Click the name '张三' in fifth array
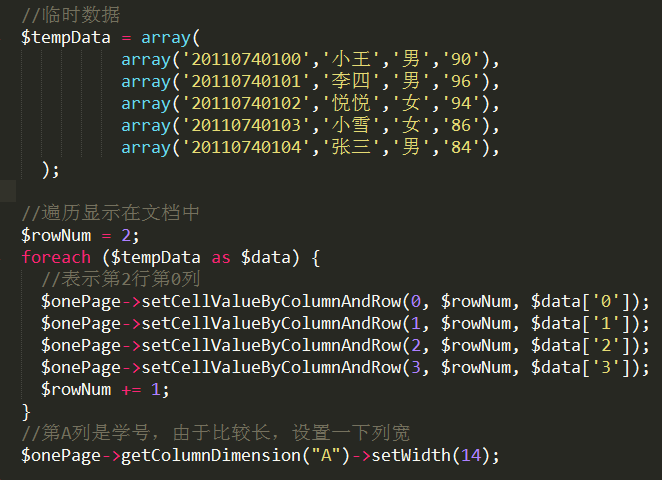The width and height of the screenshot is (662, 480). coord(351,147)
